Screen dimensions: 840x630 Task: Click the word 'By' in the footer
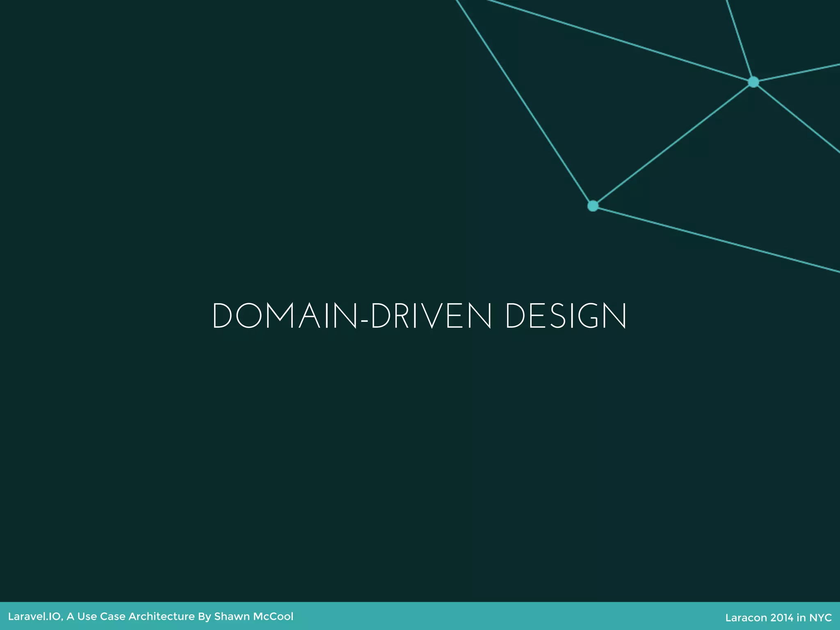[x=204, y=616]
